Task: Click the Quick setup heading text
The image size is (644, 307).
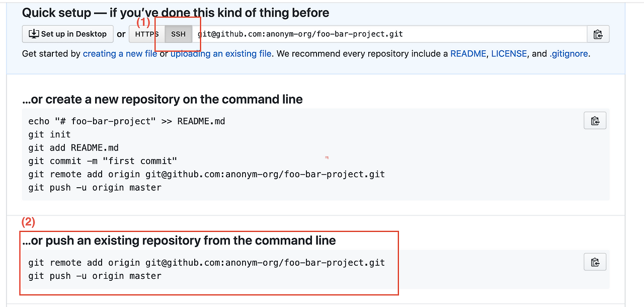Action: (176, 13)
